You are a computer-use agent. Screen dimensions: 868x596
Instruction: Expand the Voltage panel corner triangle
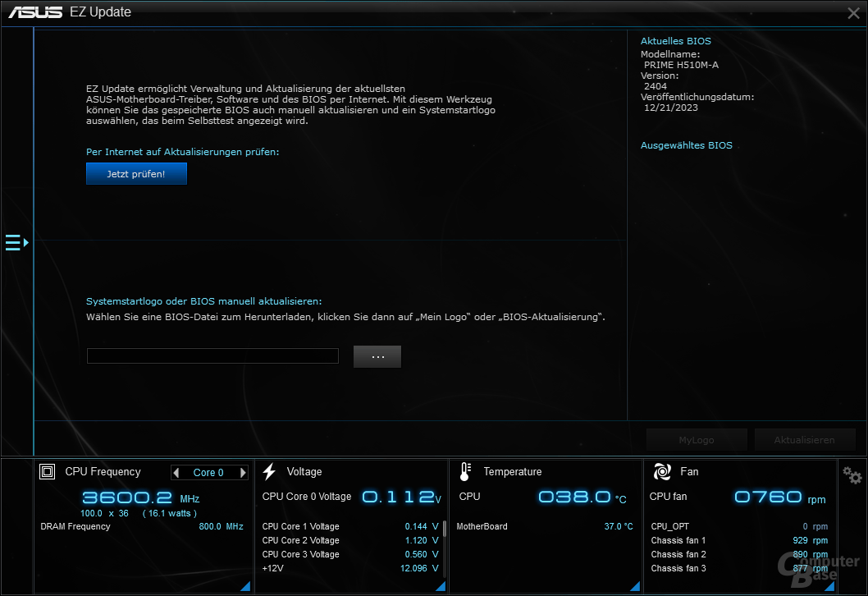pos(440,586)
